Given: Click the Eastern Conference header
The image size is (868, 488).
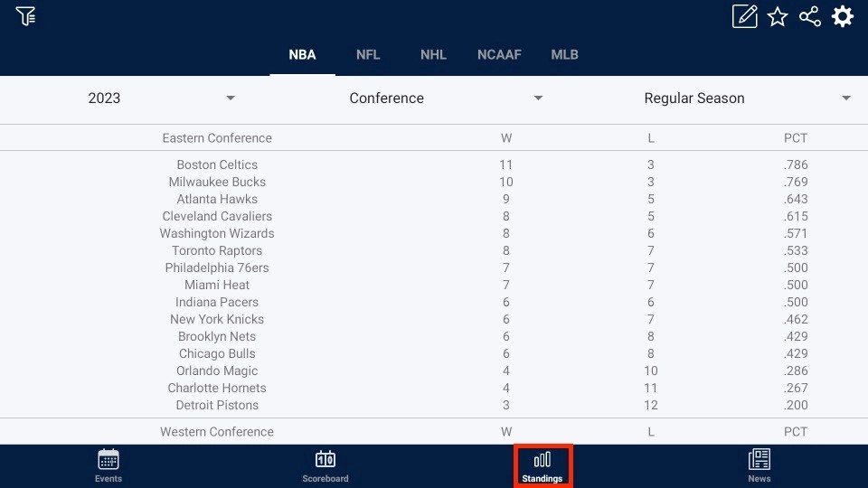Looking at the screenshot, I should click(x=217, y=137).
